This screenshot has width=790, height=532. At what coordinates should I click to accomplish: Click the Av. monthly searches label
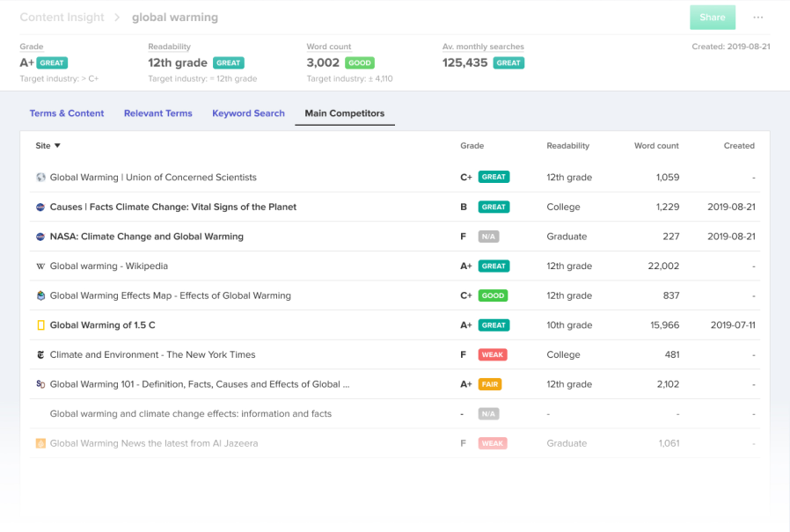483,47
